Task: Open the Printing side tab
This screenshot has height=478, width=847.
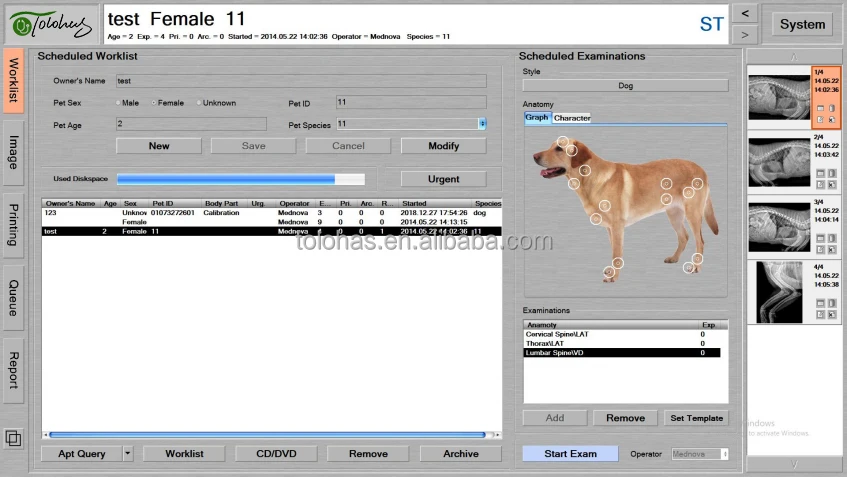Action: [x=14, y=225]
